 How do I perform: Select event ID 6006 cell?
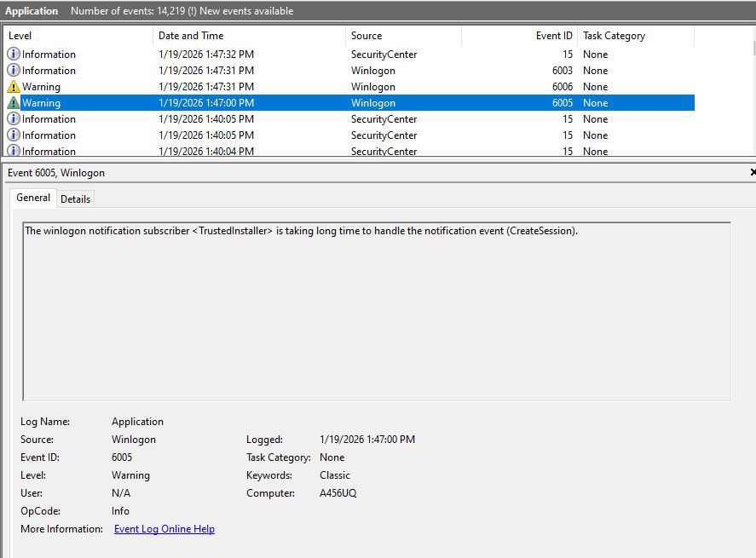[563, 87]
